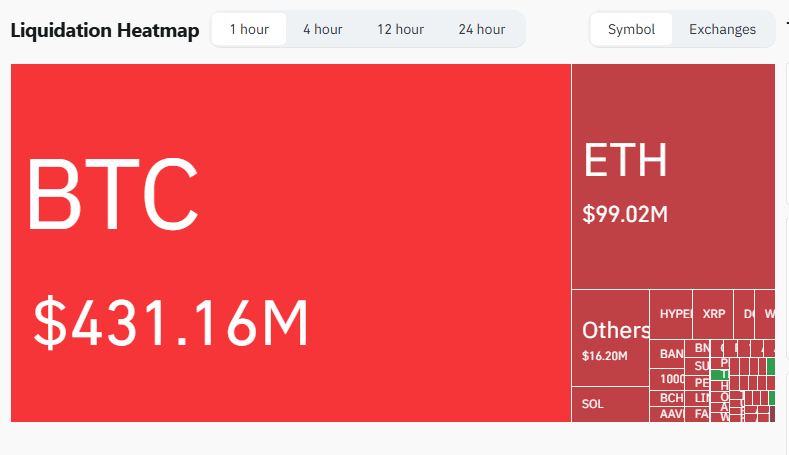Select the SOL heatmap tile
789x455 pixels.
610,404
